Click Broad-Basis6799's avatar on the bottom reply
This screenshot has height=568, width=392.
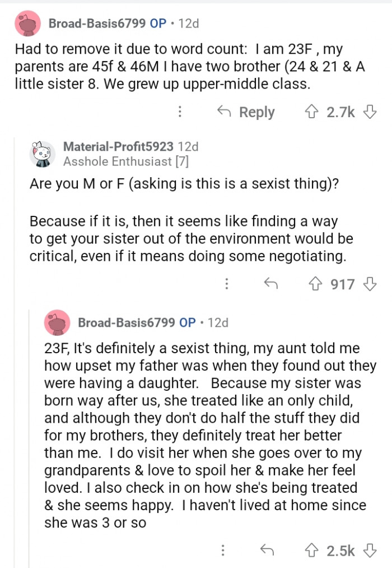[58, 322]
